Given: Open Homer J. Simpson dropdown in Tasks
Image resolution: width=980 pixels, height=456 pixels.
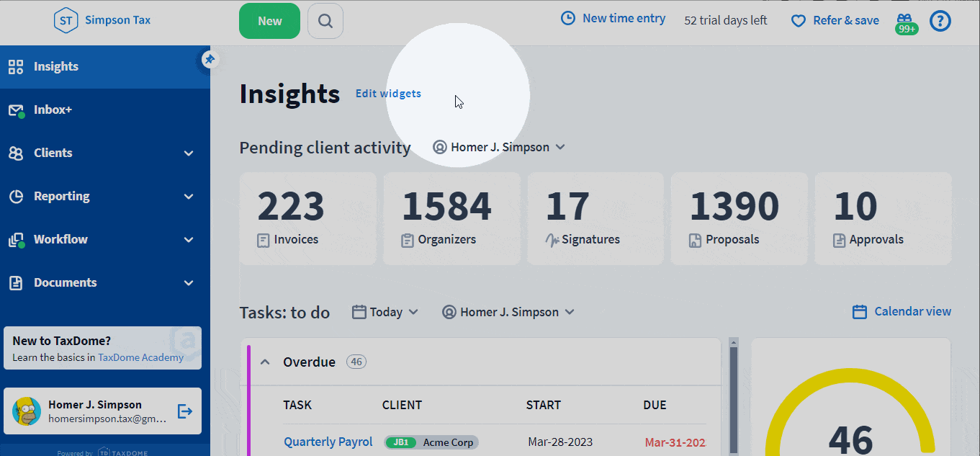Looking at the screenshot, I should [x=508, y=312].
